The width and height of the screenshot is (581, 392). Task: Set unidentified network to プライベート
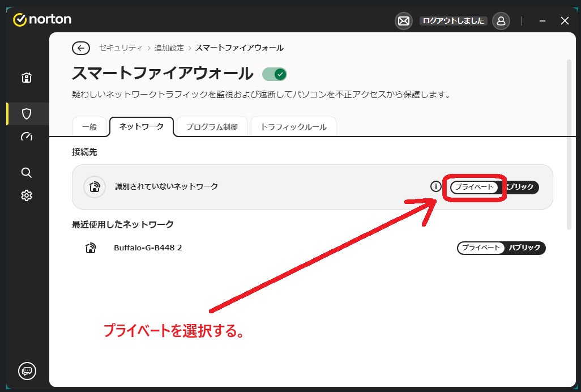point(475,187)
